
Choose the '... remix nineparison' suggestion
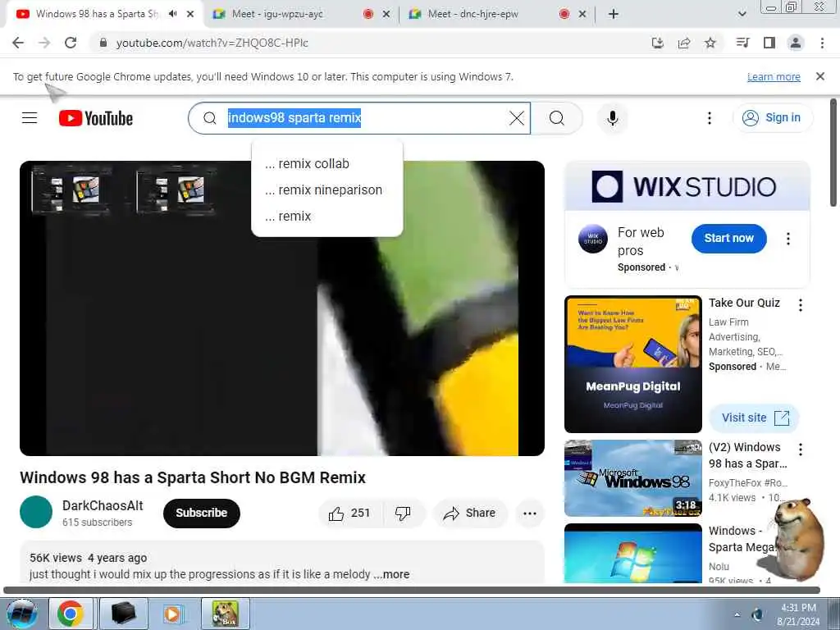click(x=326, y=190)
